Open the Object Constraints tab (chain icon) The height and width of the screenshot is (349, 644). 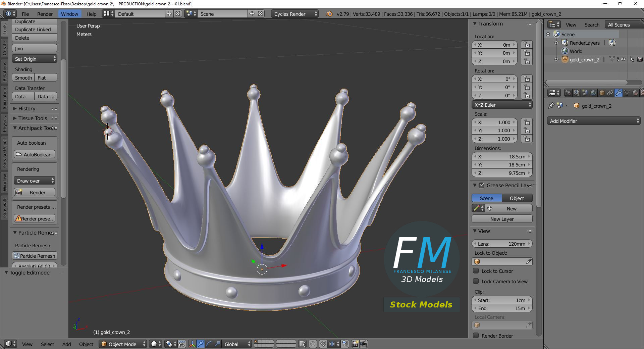[x=610, y=93]
